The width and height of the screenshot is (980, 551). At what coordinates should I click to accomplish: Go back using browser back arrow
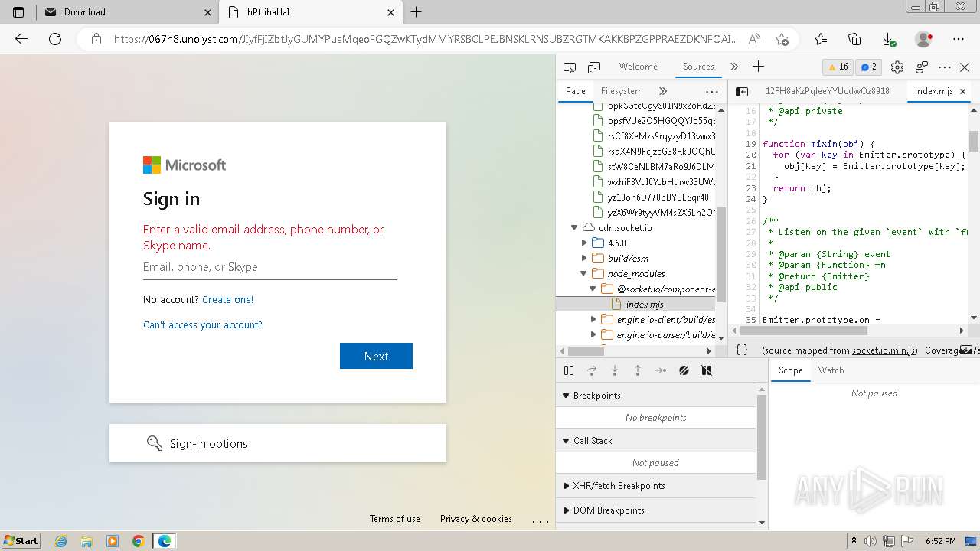click(21, 39)
